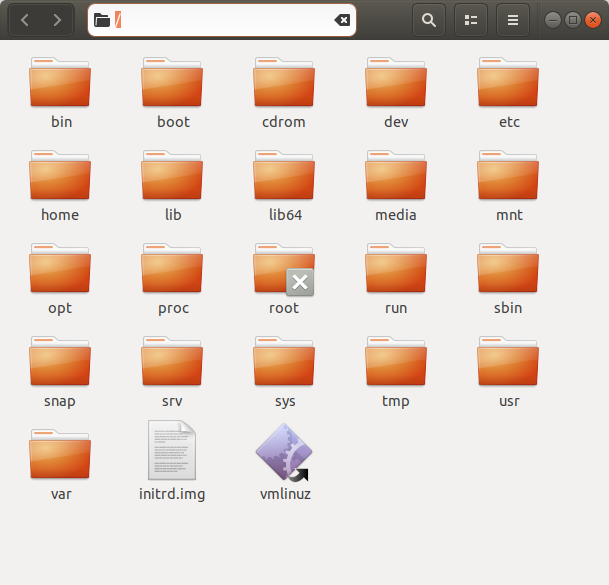Click the "home" folder name label
The height and width of the screenshot is (585, 609).
tap(60, 215)
